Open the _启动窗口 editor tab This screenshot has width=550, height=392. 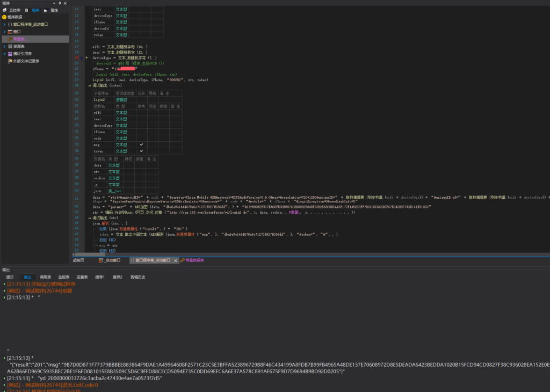(x=110, y=260)
